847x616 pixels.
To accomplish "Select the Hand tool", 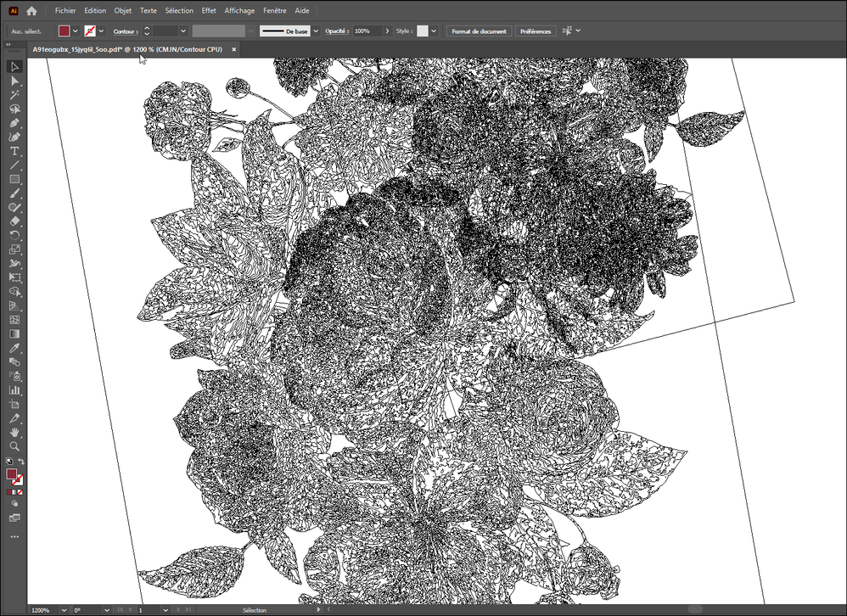I will (x=14, y=432).
